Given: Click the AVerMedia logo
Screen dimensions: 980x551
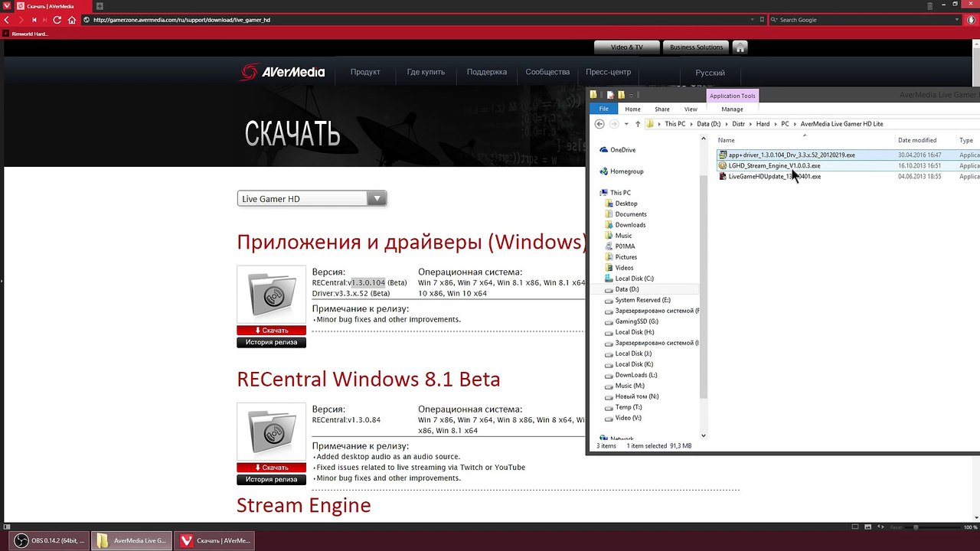Looking at the screenshot, I should 283,72.
